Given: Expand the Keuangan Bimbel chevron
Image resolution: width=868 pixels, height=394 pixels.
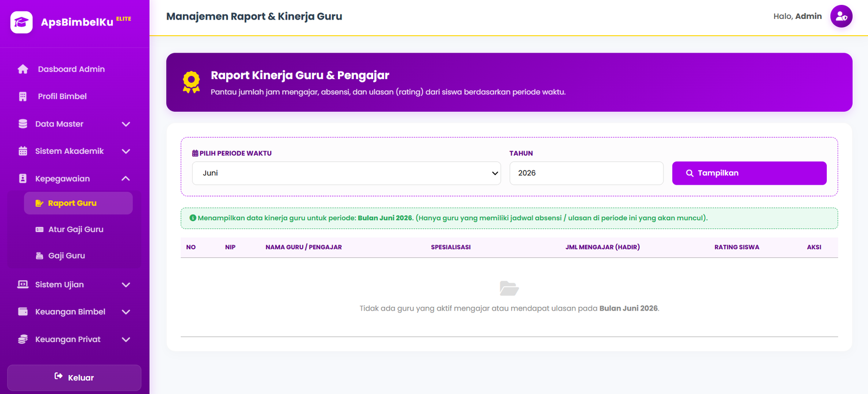Looking at the screenshot, I should point(126,312).
